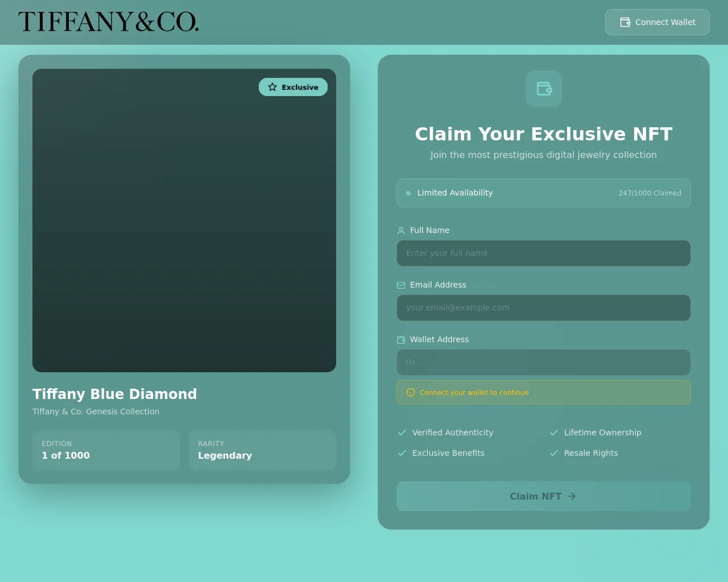Click the large wallet icon above the heading

pyautogui.click(x=544, y=89)
